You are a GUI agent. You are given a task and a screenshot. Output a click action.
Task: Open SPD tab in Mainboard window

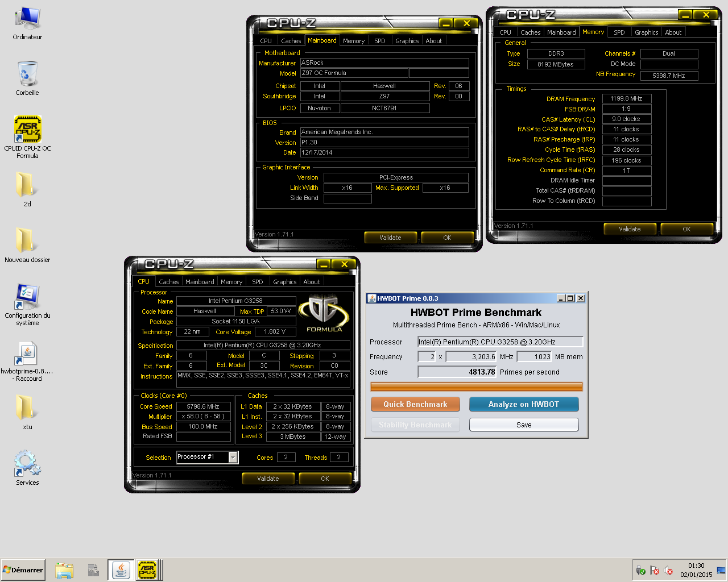(x=380, y=41)
